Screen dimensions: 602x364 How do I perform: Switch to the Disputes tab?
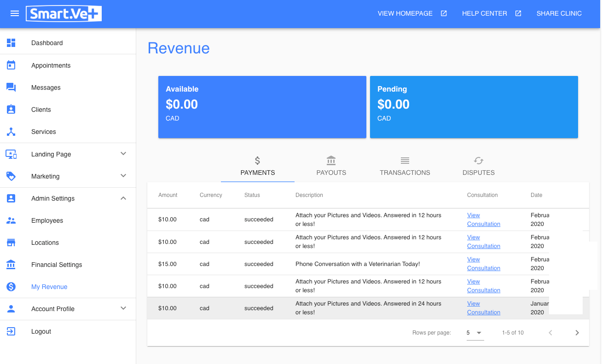[x=479, y=166]
